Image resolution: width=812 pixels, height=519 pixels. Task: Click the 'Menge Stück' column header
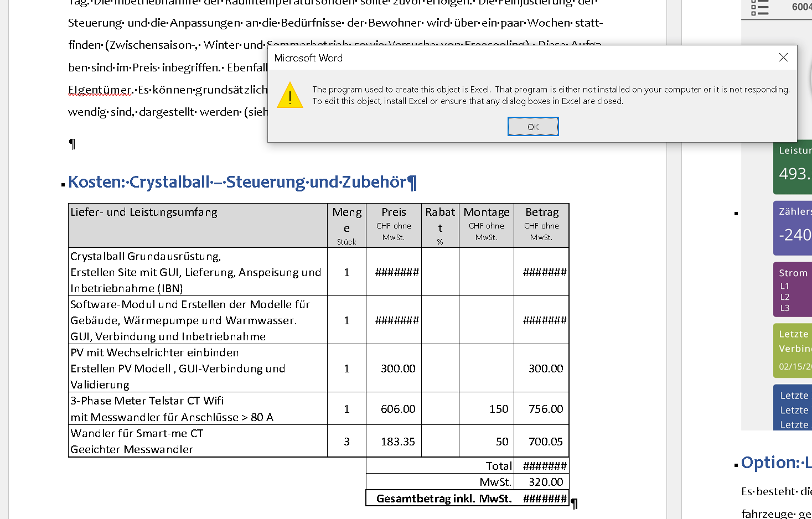coord(346,225)
